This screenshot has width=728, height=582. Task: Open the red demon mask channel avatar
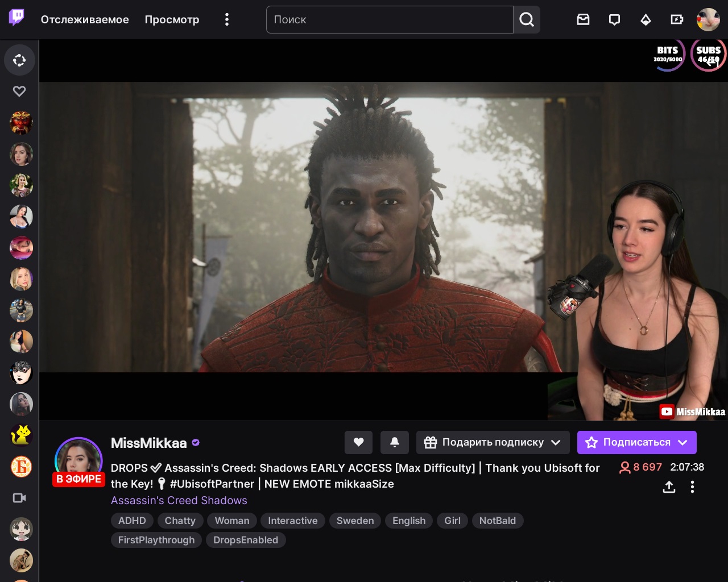[21, 122]
